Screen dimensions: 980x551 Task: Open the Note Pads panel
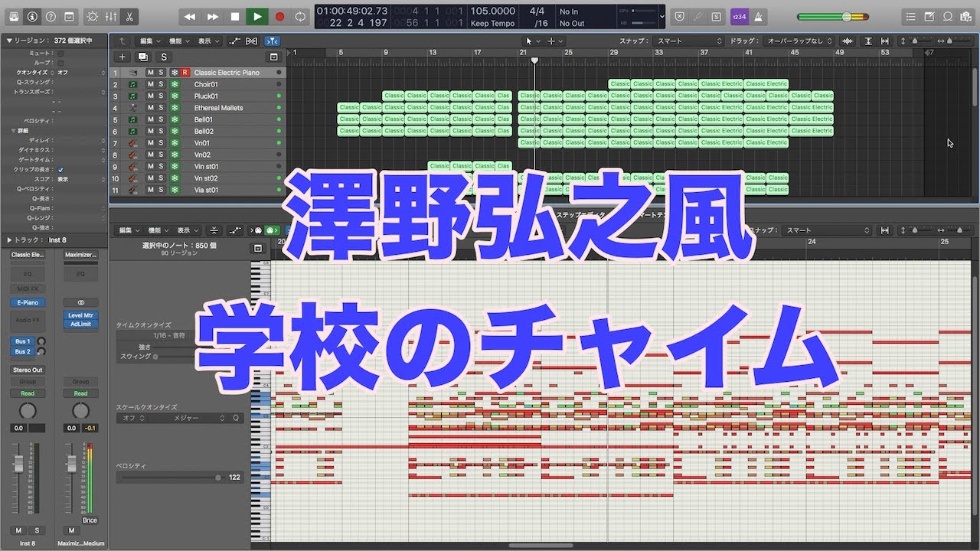tap(929, 16)
